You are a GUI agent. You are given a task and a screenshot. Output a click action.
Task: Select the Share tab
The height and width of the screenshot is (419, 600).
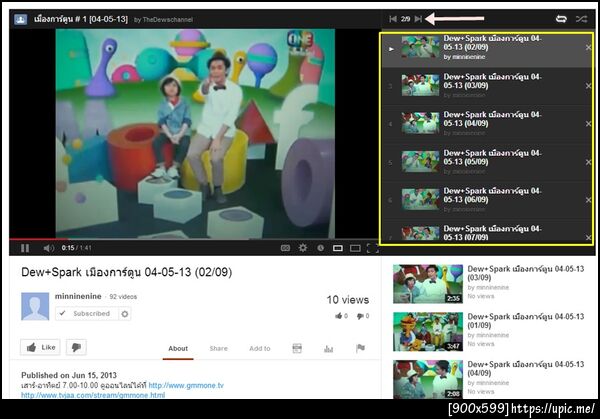218,349
